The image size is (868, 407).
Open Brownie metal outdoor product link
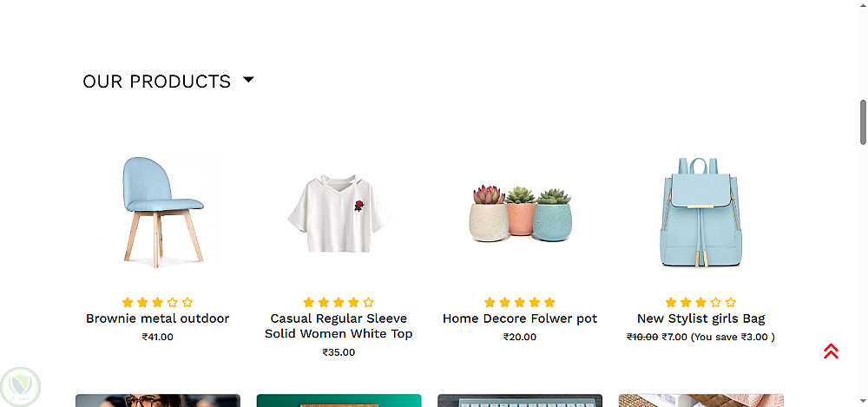(157, 318)
